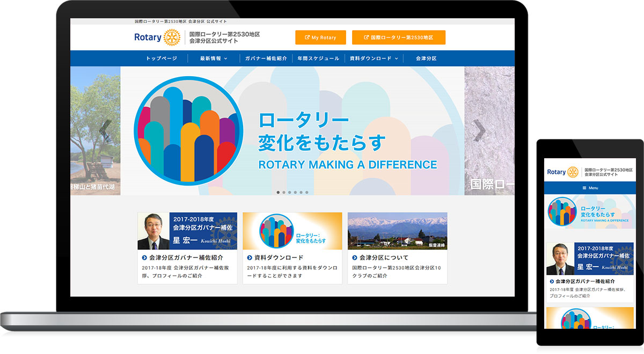Select 年間スケジュール in the navigation bar
The width and height of the screenshot is (644, 354).
(x=318, y=58)
